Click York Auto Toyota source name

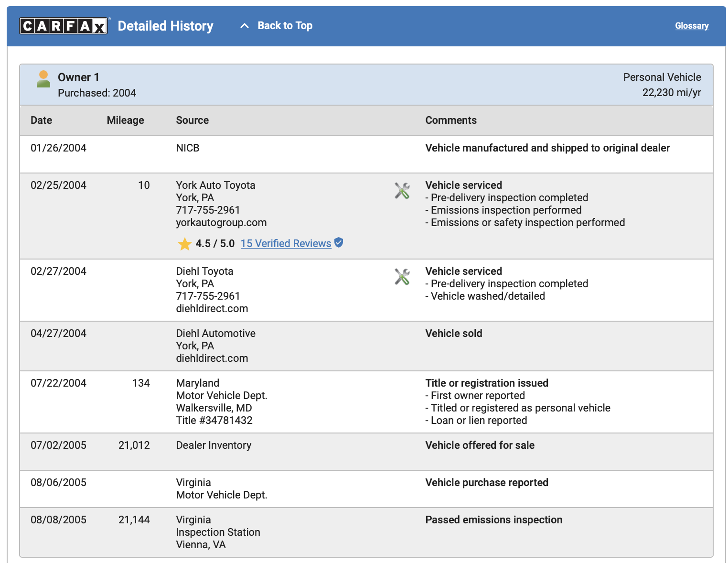point(215,185)
